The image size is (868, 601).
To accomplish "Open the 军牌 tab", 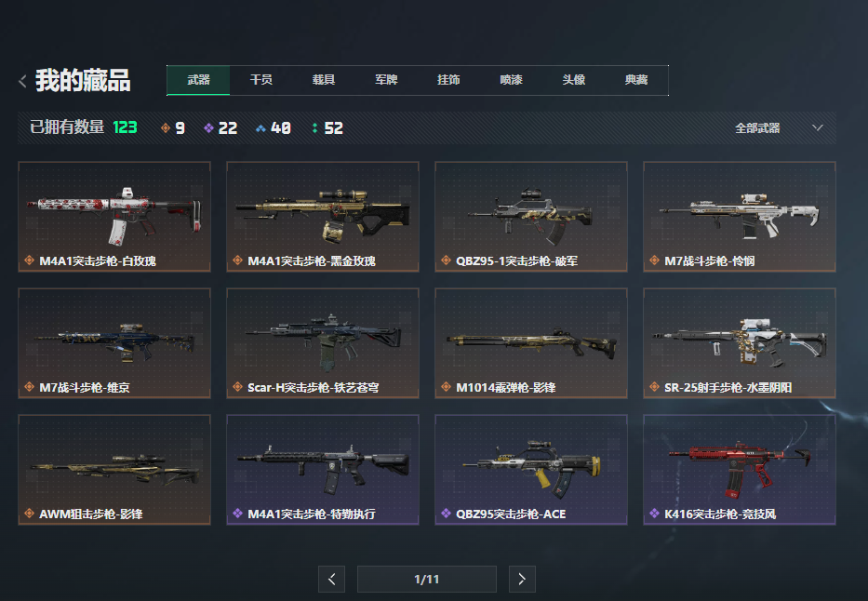I will (x=386, y=80).
